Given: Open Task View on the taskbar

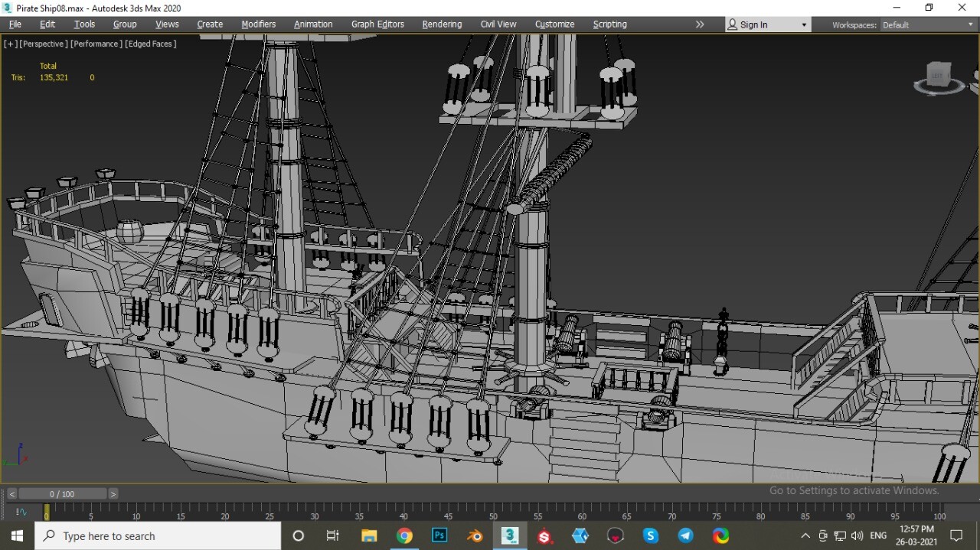Looking at the screenshot, I should 333,536.
